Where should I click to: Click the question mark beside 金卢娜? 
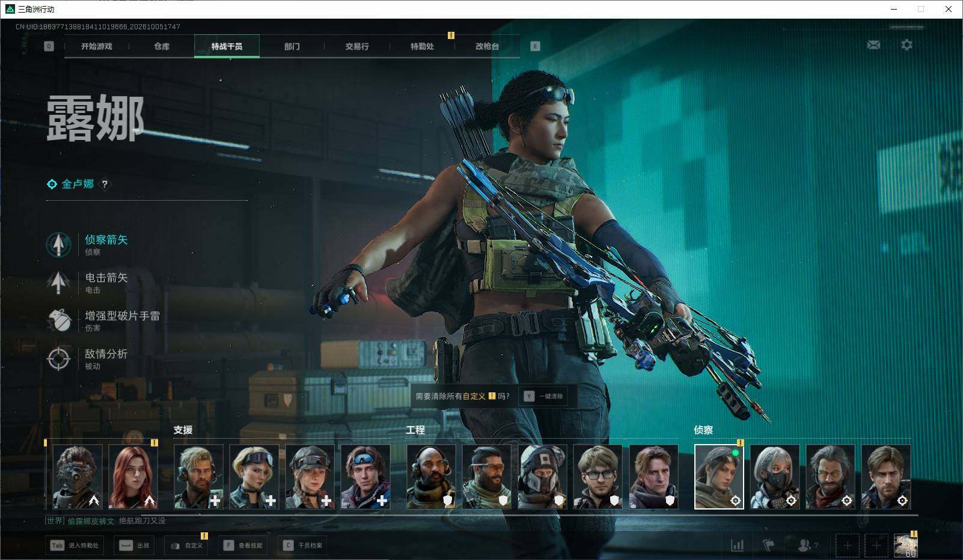coord(105,184)
